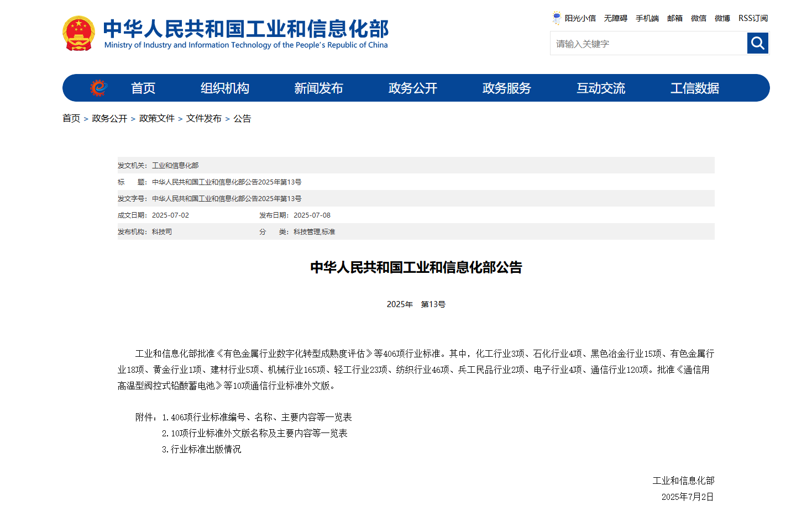
Task: Navigate to 互动交流
Action: [x=601, y=88]
